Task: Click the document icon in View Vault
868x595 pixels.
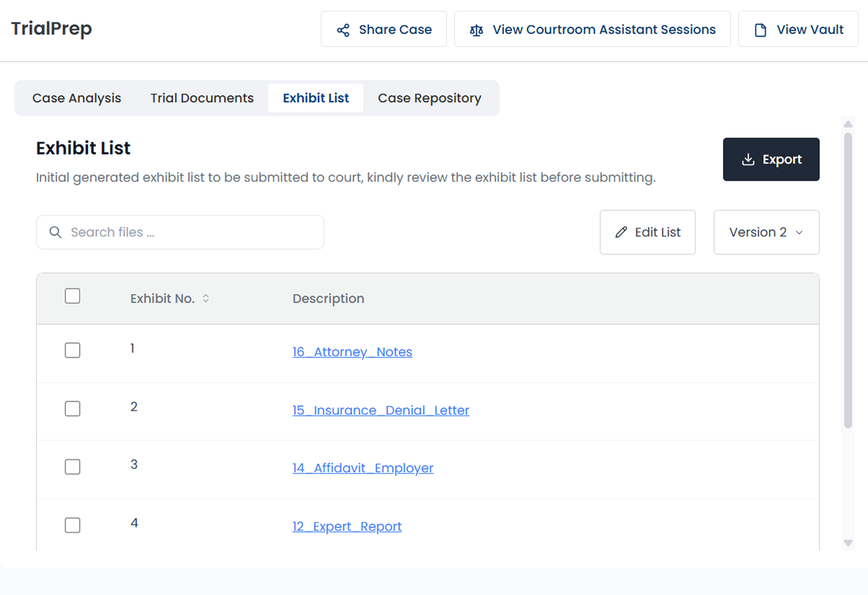Action: [760, 30]
